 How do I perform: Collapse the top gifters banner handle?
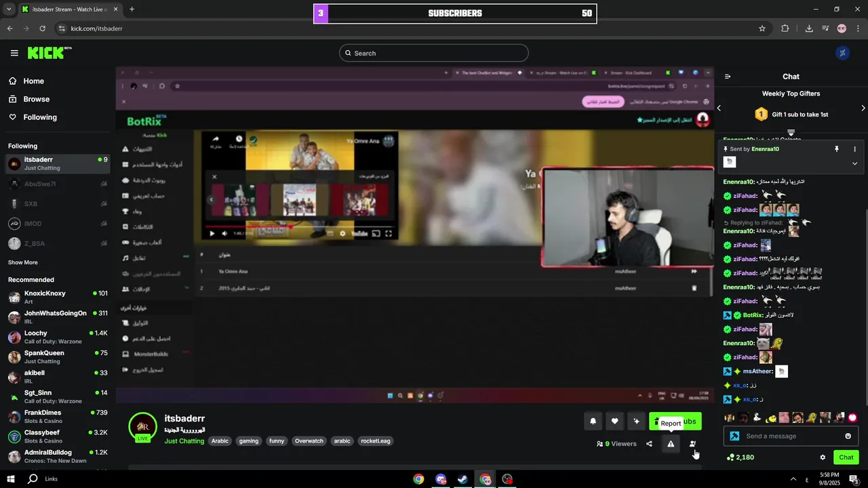point(791,132)
